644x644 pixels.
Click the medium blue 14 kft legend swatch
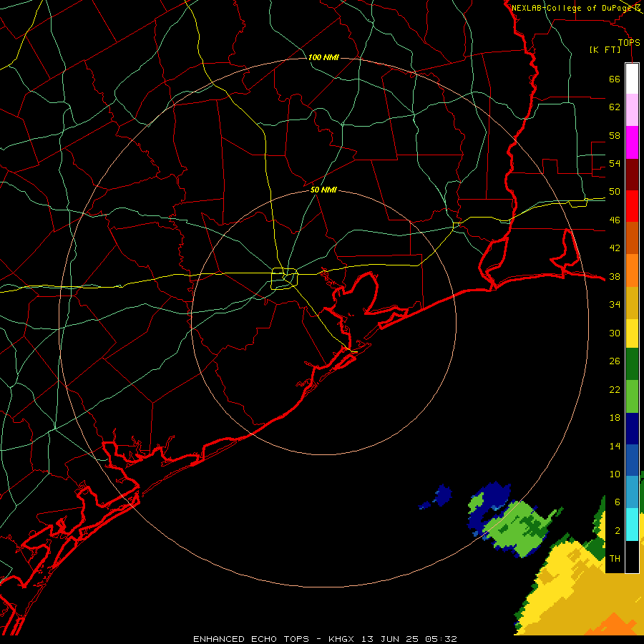point(632,460)
